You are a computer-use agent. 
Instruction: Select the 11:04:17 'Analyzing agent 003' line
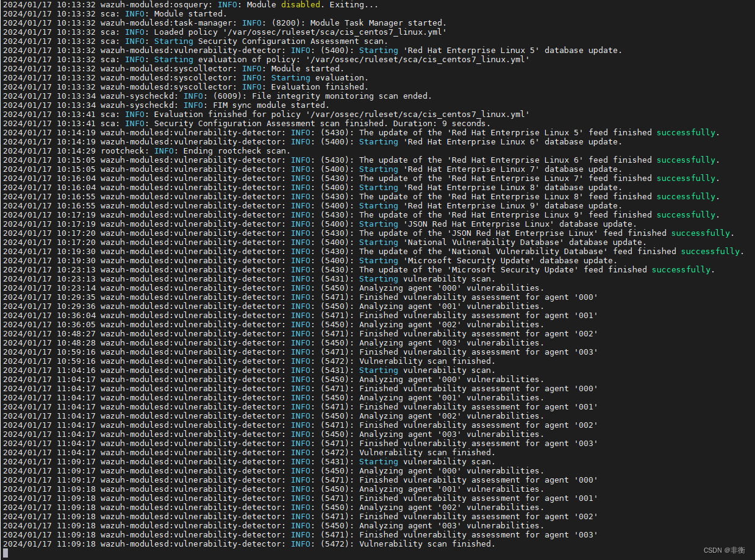coord(273,434)
